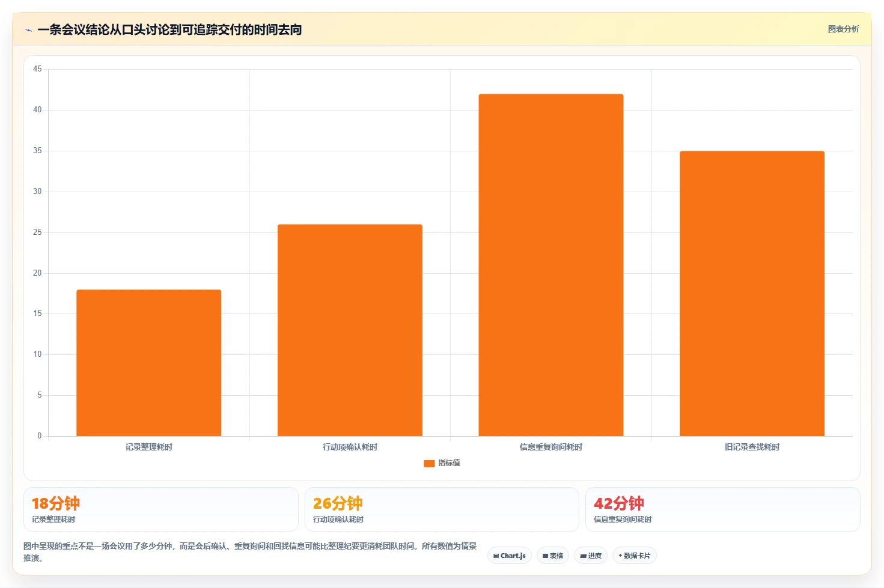Click the 记录整理耗时 caption under 18分钟

pos(53,520)
